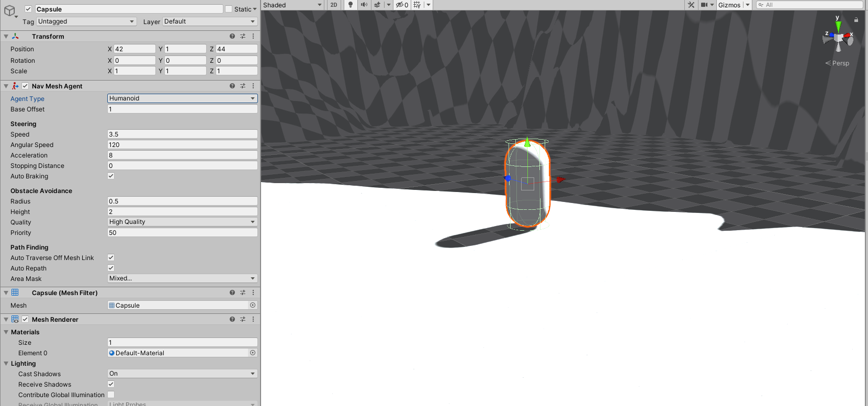Open the Static flags dropdown arrow
Image resolution: width=868 pixels, height=406 pixels.
(255, 9)
